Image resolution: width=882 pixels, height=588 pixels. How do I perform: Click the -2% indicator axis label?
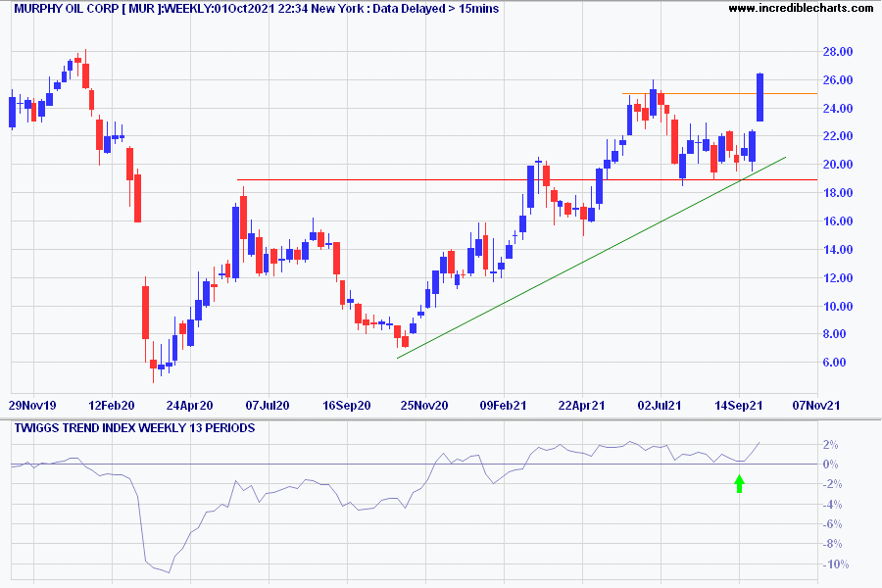[832, 484]
